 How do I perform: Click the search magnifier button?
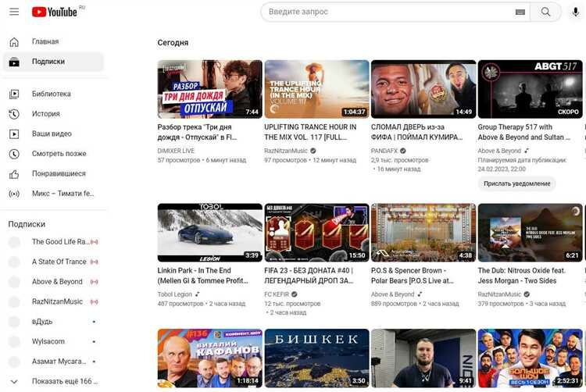[x=545, y=12]
